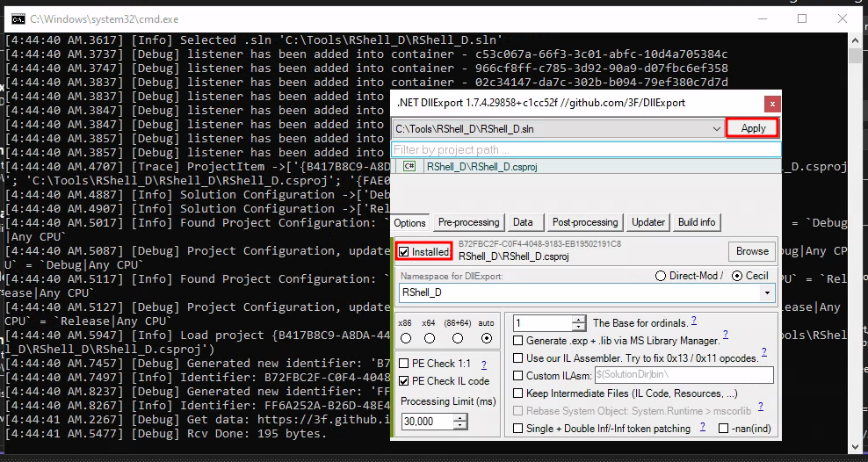Expand the solution file path dropdown
The height and width of the screenshot is (462, 868).
(x=716, y=129)
